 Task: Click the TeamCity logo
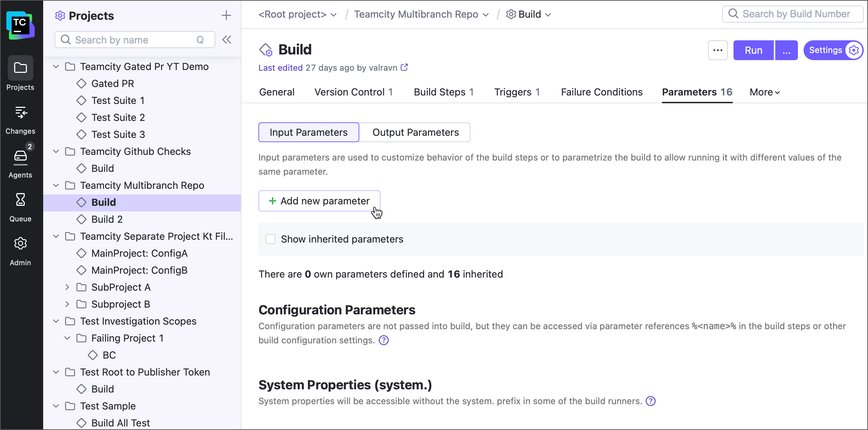(x=20, y=24)
